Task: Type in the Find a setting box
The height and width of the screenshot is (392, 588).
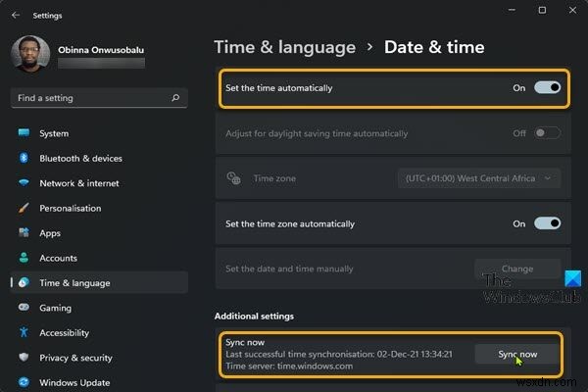Action: [93, 98]
